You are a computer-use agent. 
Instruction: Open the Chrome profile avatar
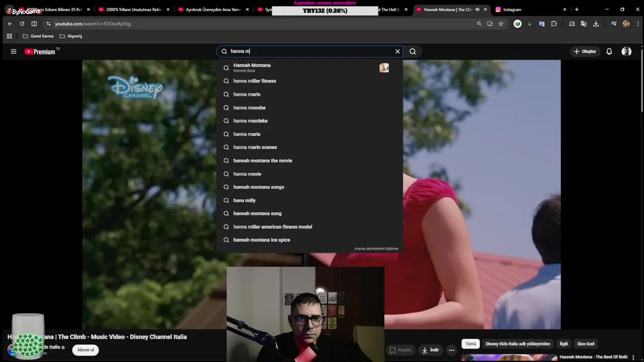[x=626, y=24]
